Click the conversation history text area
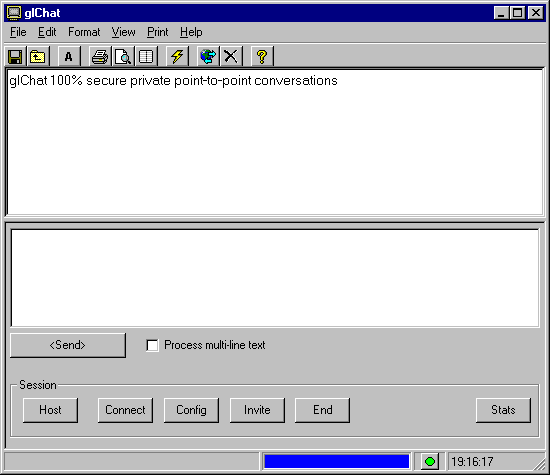 (x=275, y=142)
